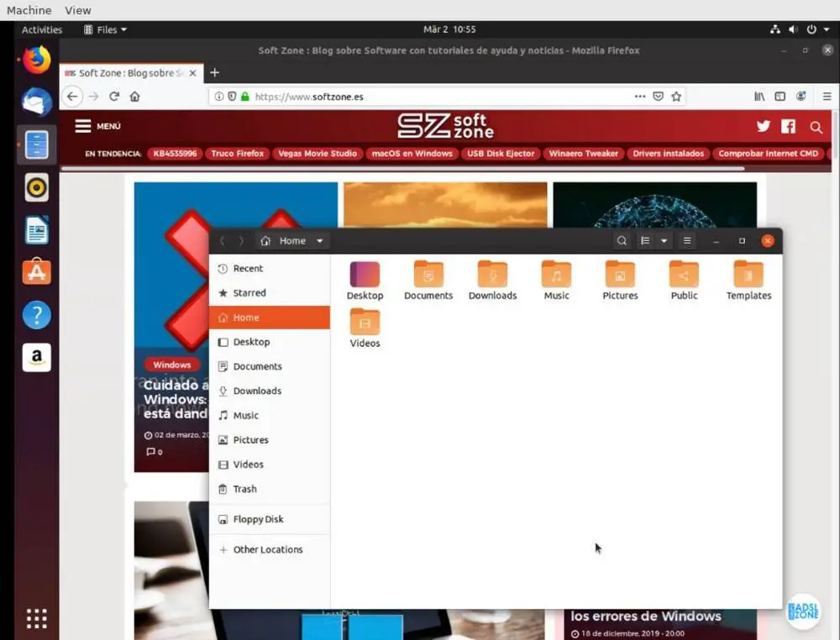Expand the Home path dropdown in Files
This screenshot has height=640, width=840.
click(x=319, y=241)
